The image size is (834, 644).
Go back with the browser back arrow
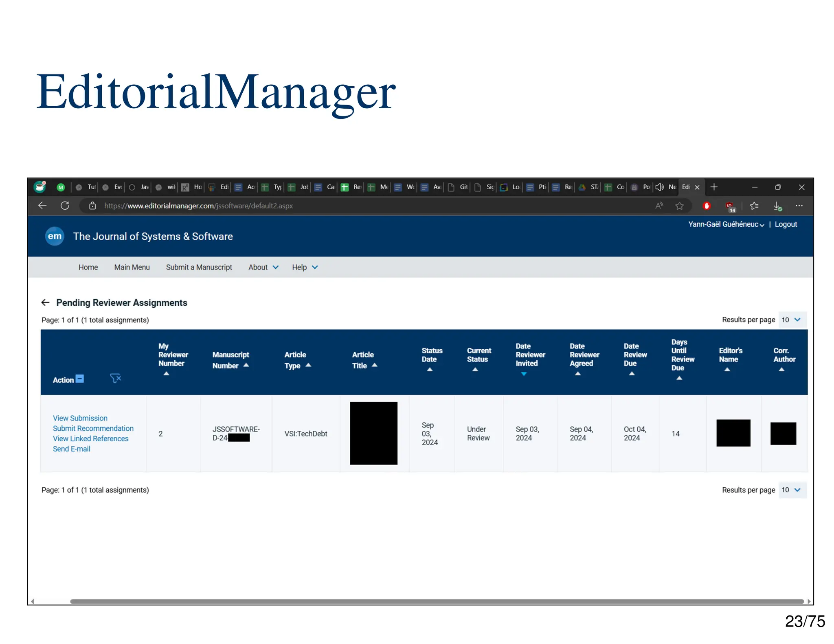[x=42, y=206]
